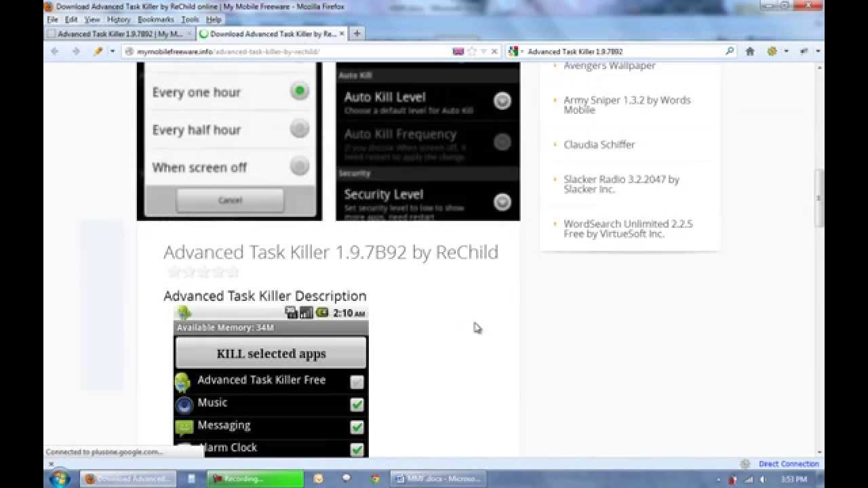Open the Windows Start button
The width and height of the screenshot is (868, 488).
click(x=59, y=479)
